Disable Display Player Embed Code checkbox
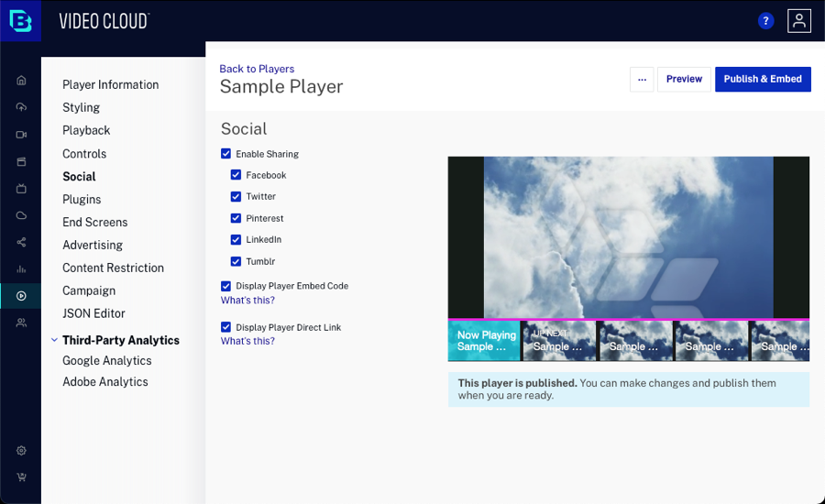 click(x=225, y=286)
